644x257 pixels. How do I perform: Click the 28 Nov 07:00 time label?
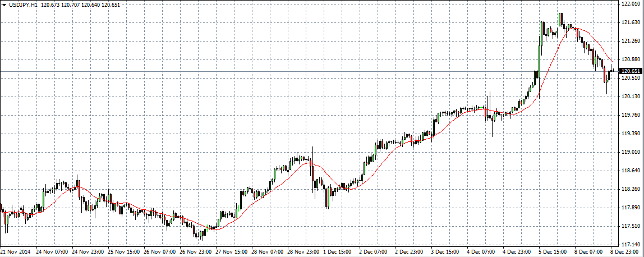tap(268, 251)
